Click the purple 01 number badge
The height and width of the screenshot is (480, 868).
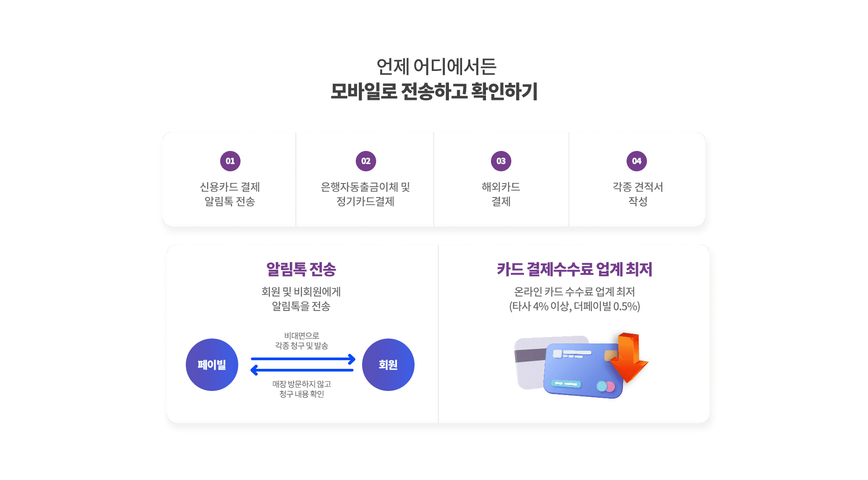[x=230, y=161]
